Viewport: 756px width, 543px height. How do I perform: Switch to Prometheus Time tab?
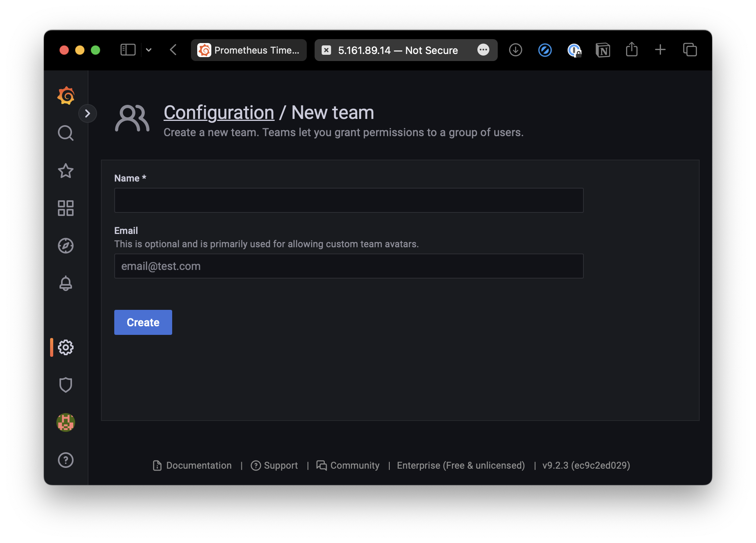pyautogui.click(x=249, y=50)
